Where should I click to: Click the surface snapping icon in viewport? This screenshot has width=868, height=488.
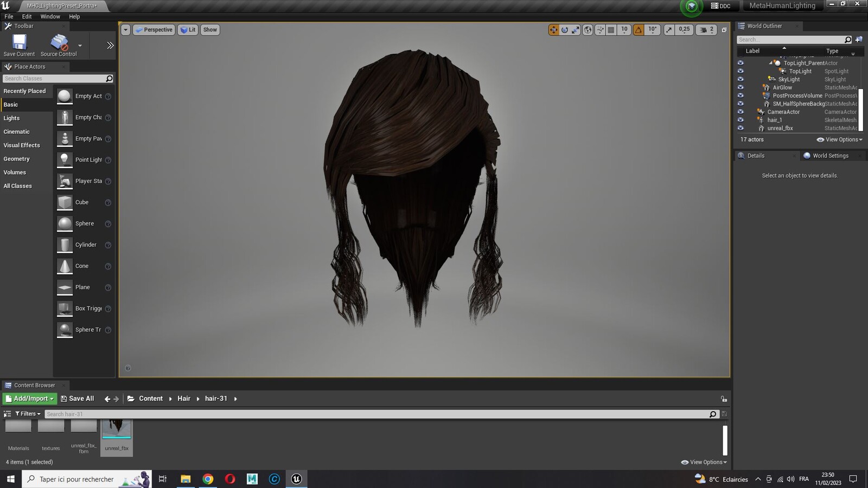click(x=600, y=30)
